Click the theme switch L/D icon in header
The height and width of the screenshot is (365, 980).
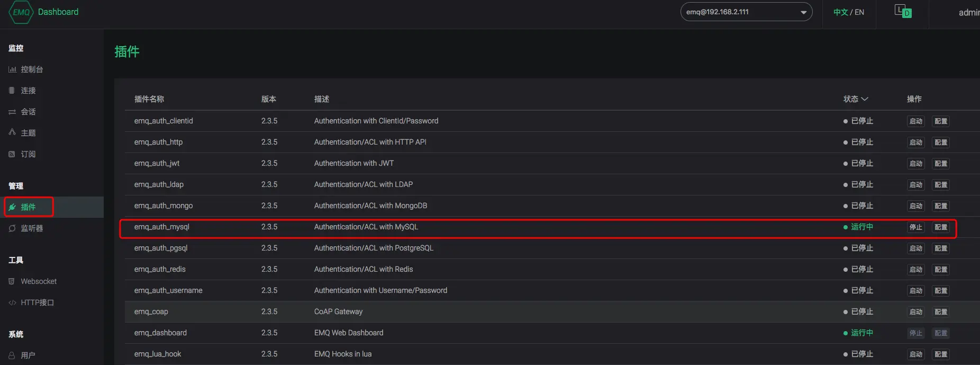[x=903, y=11]
